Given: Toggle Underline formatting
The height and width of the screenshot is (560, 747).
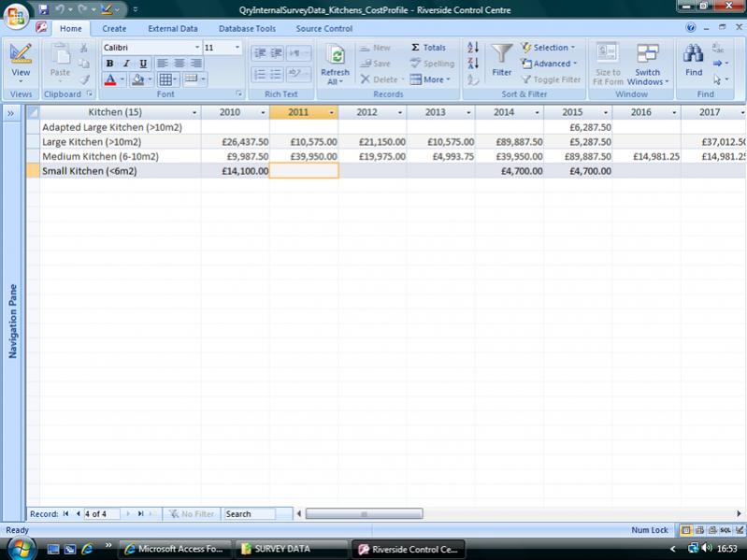Looking at the screenshot, I should pos(143,64).
